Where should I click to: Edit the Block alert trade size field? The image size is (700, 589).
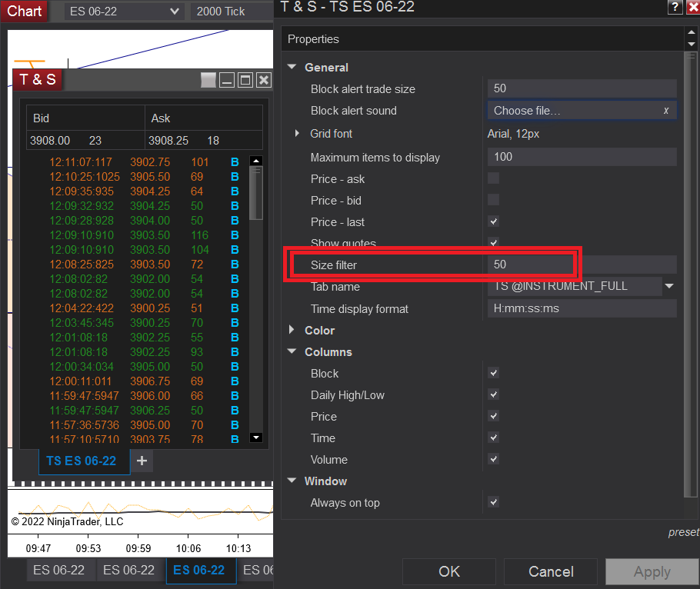pos(582,88)
